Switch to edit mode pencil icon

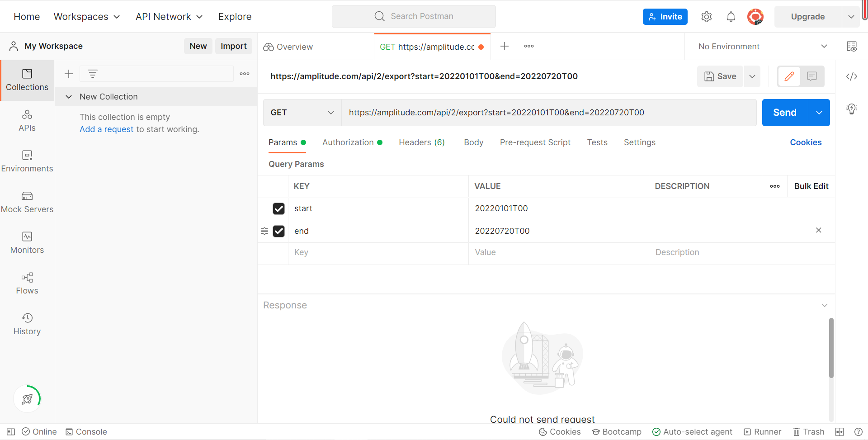coord(789,76)
